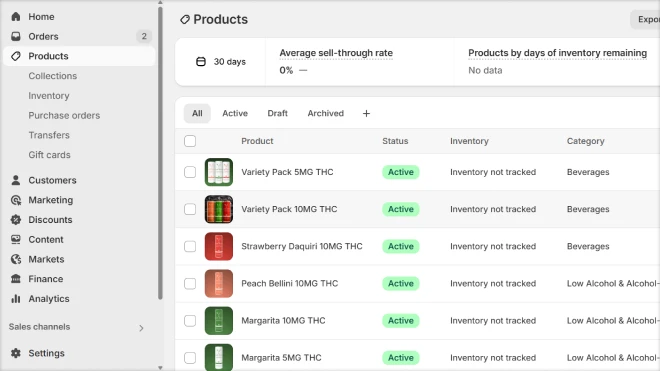Open Peach Bellini 10MG THC product
The width and height of the screenshot is (660, 371).
pyautogui.click(x=290, y=283)
